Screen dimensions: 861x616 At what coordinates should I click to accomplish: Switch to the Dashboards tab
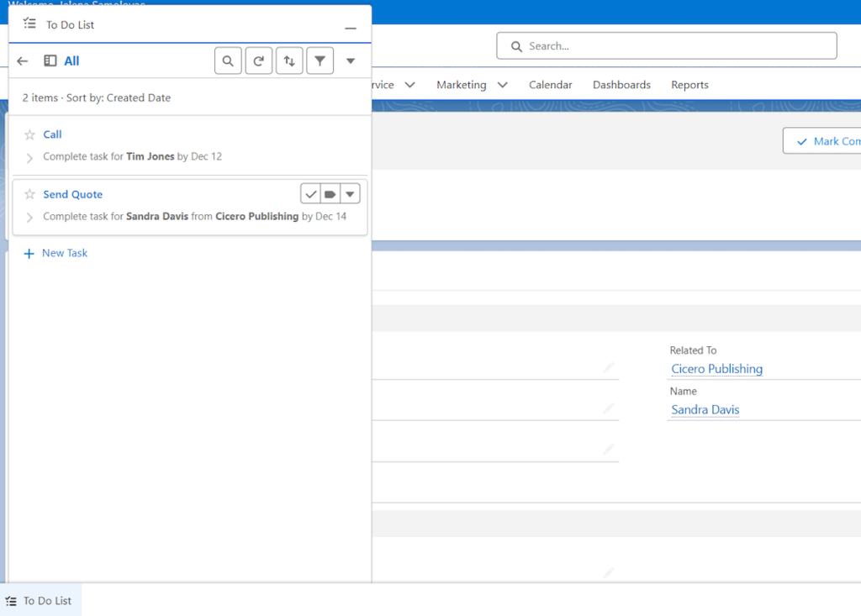point(621,84)
